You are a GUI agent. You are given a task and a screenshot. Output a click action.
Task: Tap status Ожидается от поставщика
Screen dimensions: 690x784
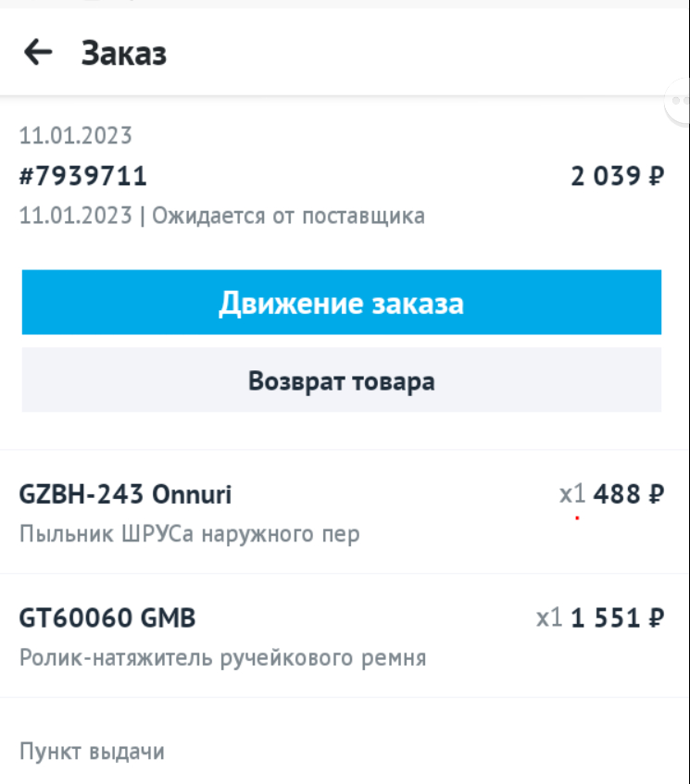[289, 216]
